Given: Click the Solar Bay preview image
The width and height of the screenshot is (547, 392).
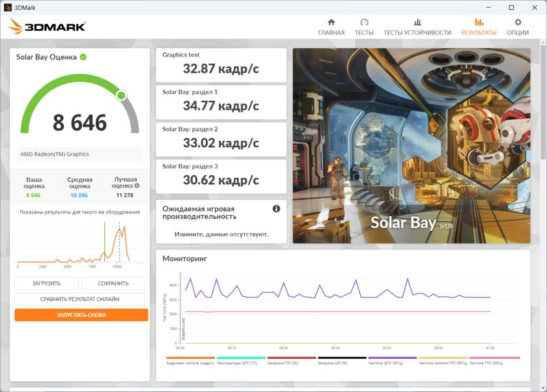Looking at the screenshot, I should pyautogui.click(x=412, y=146).
